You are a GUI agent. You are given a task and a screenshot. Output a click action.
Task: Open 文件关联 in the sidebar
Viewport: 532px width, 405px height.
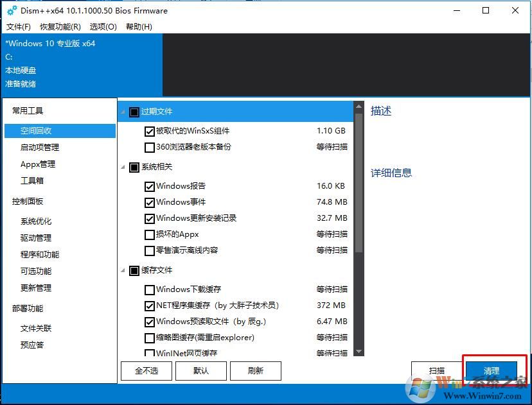[x=36, y=329]
